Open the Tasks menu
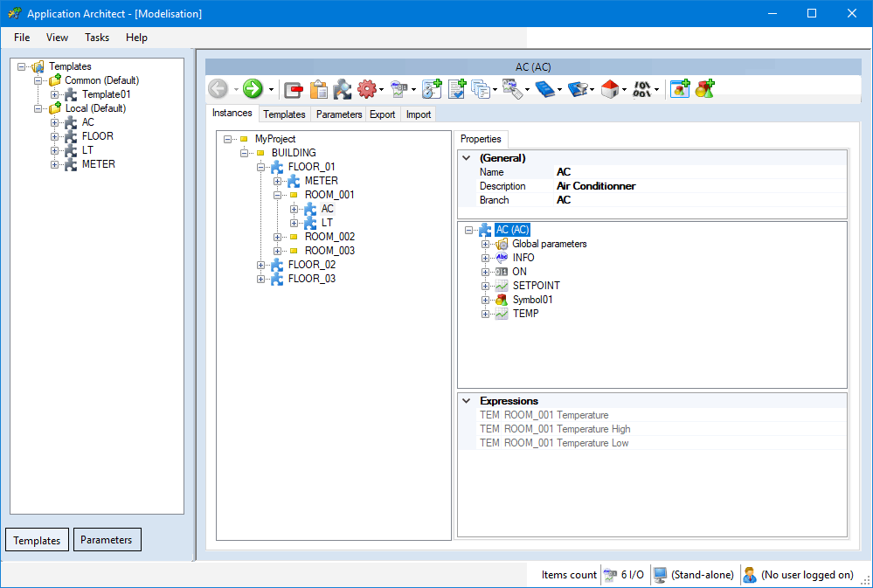The height and width of the screenshot is (588, 873). [97, 38]
